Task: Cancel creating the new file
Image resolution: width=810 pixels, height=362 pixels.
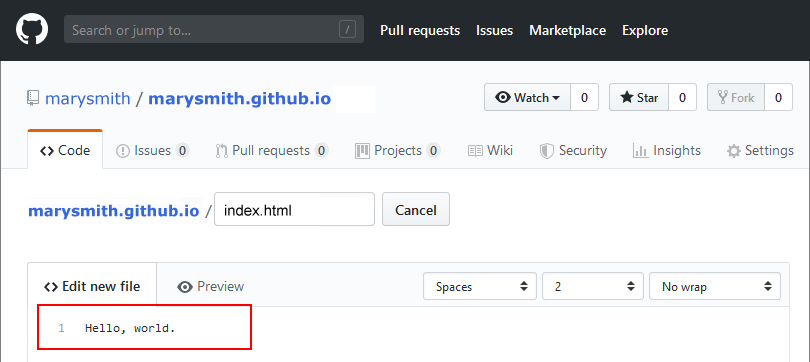Action: [416, 209]
